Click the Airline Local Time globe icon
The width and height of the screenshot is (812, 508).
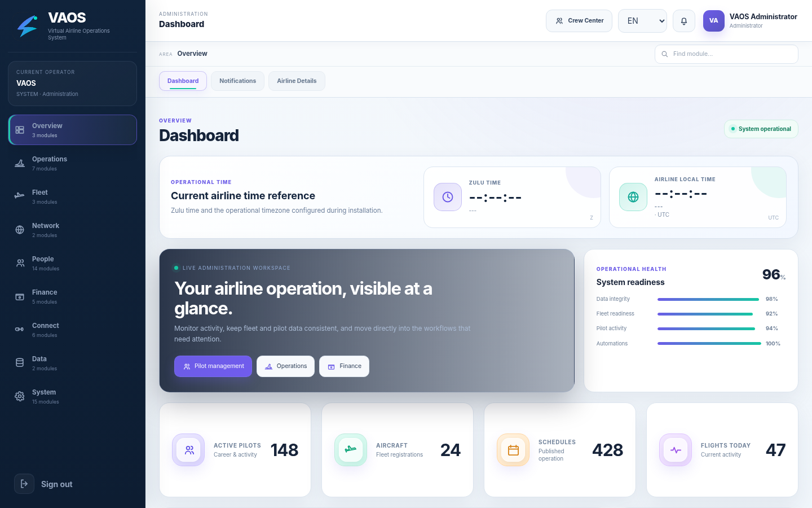tap(633, 197)
